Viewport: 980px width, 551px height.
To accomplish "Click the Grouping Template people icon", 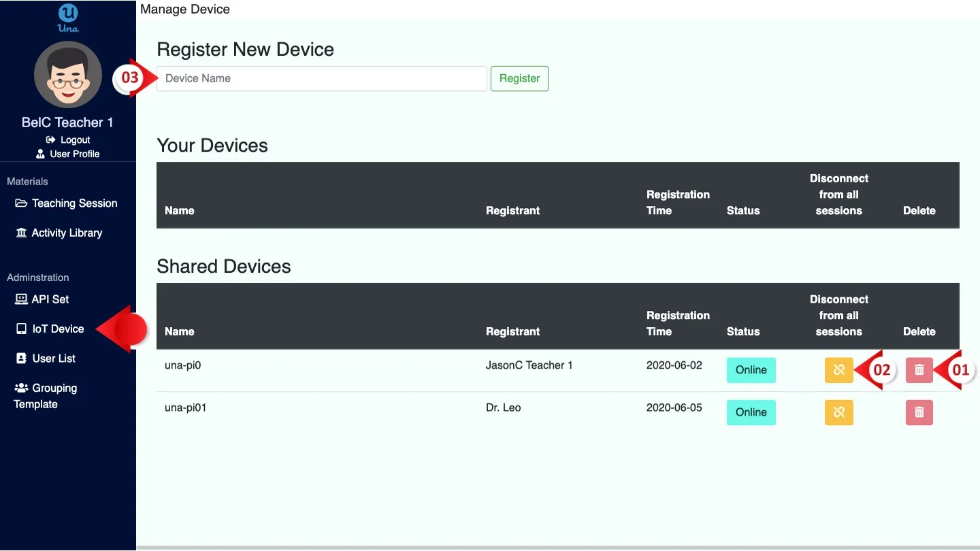I will click(21, 388).
